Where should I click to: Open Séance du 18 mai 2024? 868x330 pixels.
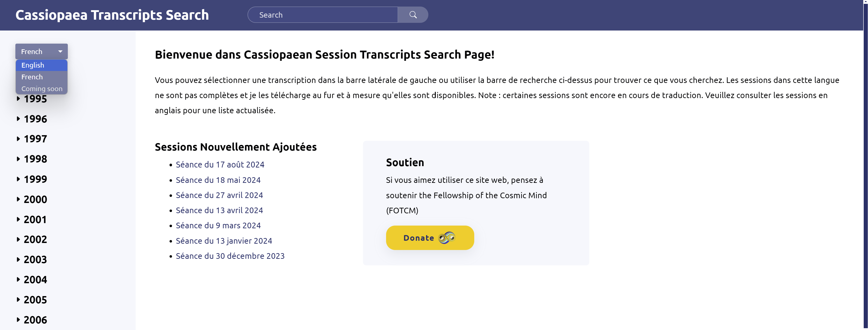tap(218, 180)
